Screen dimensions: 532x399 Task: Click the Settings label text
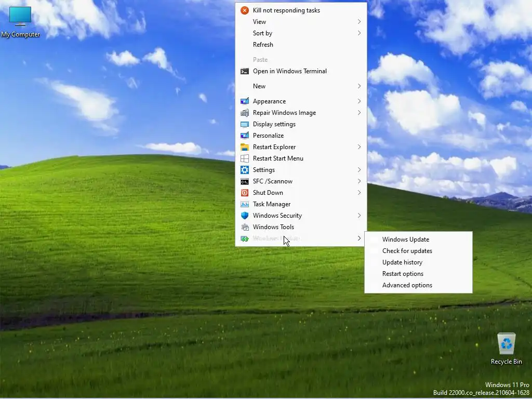(x=263, y=170)
